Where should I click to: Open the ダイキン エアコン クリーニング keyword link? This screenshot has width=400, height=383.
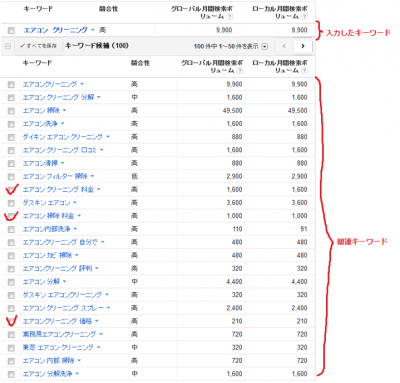coord(63,137)
